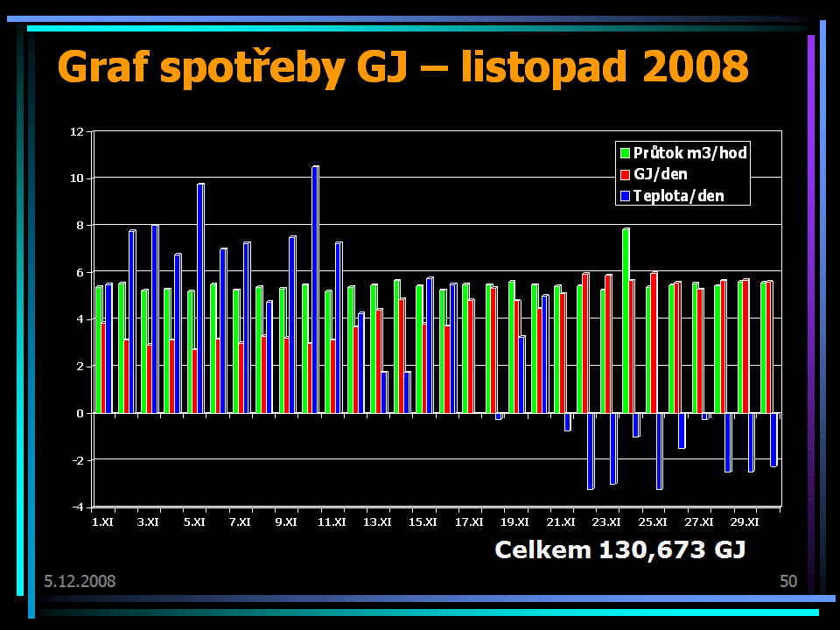The width and height of the screenshot is (840, 630).
Task: Click the y-axis value 0
Action: click(79, 413)
